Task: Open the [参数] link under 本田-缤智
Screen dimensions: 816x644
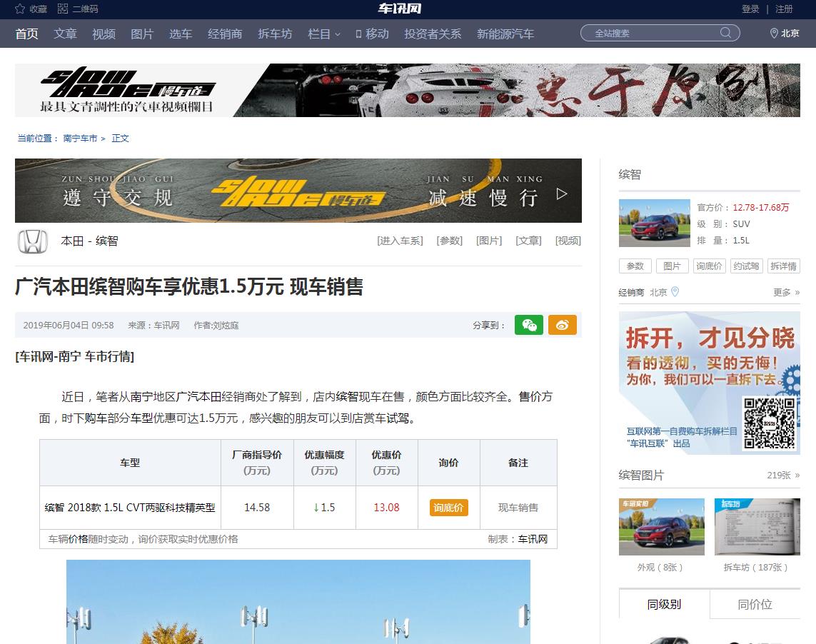Action: coord(449,241)
